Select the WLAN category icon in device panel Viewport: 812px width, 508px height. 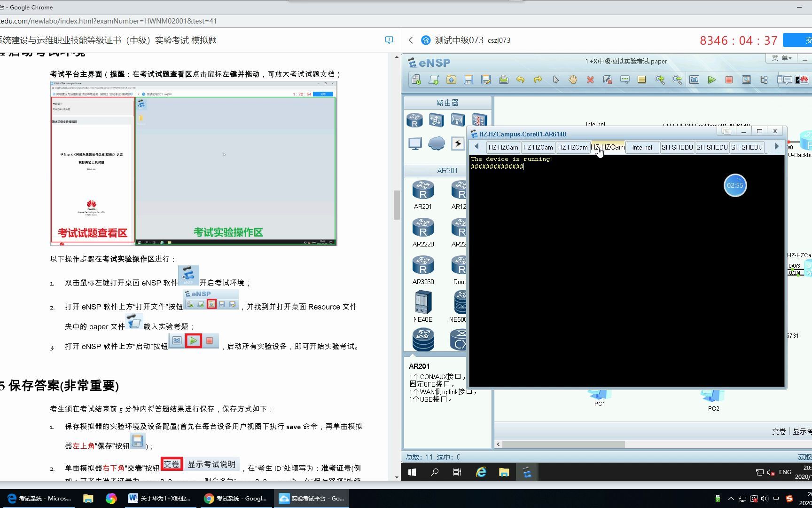click(458, 120)
